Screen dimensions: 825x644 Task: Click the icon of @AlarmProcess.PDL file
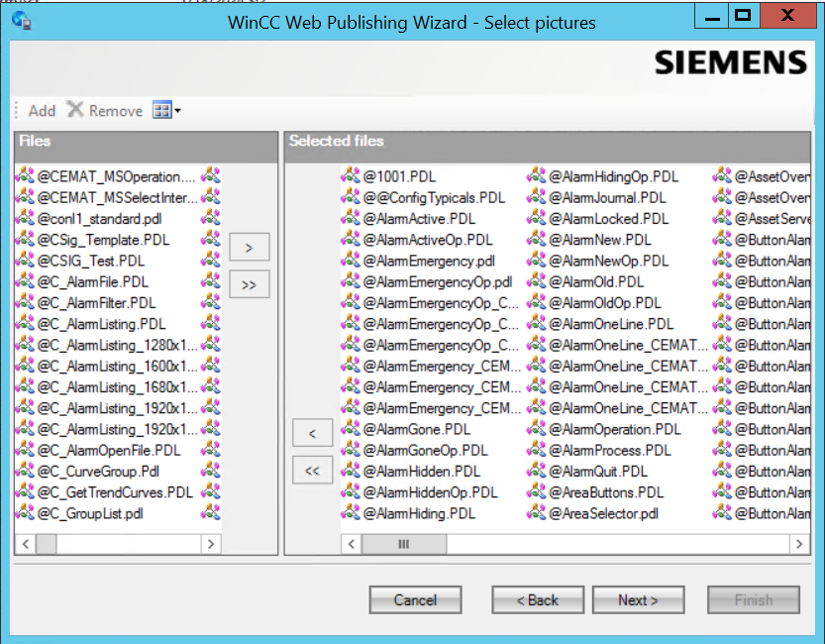tap(536, 449)
